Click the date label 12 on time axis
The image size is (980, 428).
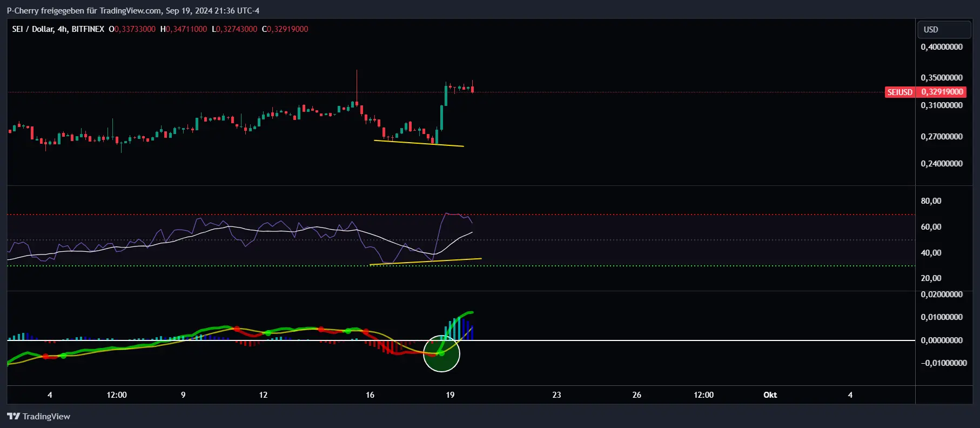263,395
